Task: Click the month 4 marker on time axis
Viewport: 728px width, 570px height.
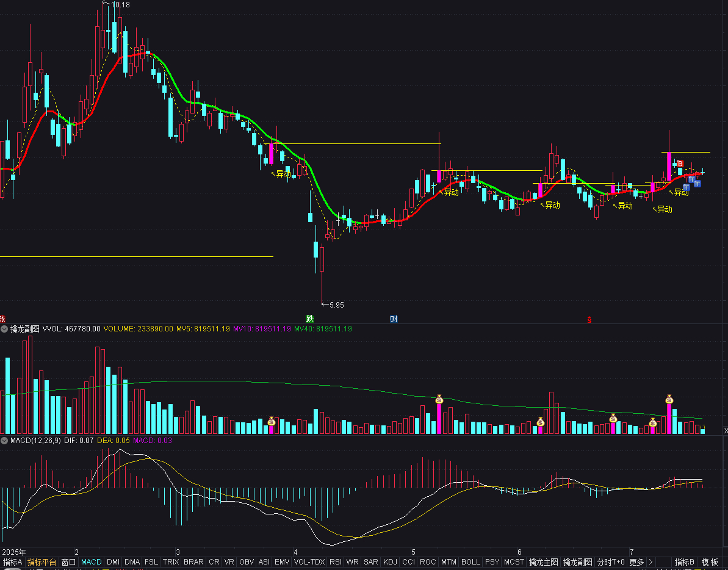Action: [296, 552]
